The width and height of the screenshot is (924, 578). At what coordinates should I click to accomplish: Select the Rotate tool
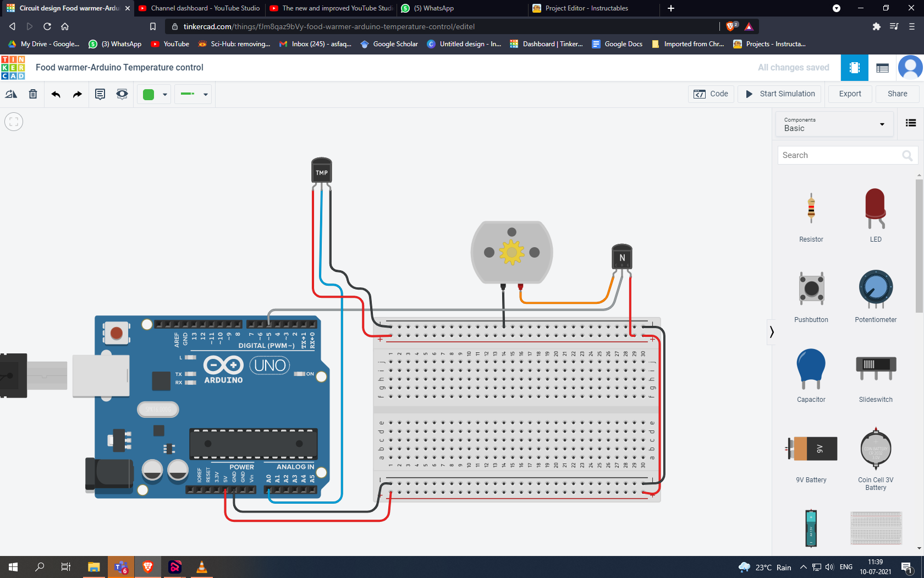11,94
